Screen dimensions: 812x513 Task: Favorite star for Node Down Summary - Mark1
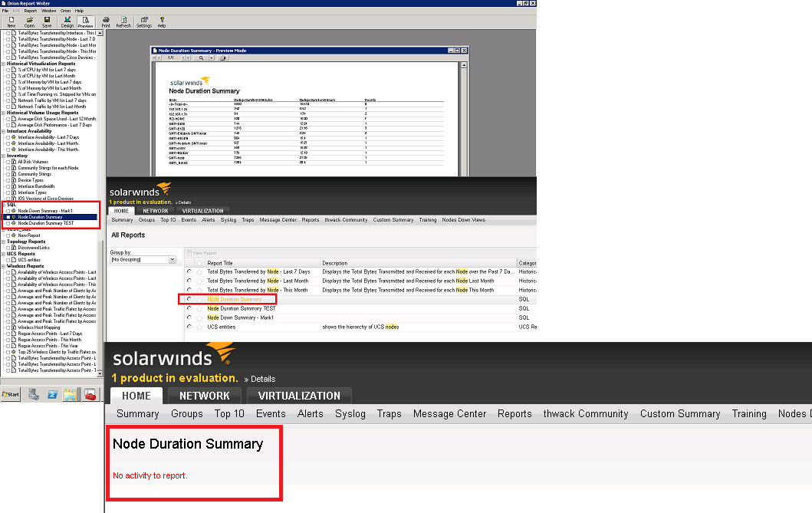coord(199,317)
